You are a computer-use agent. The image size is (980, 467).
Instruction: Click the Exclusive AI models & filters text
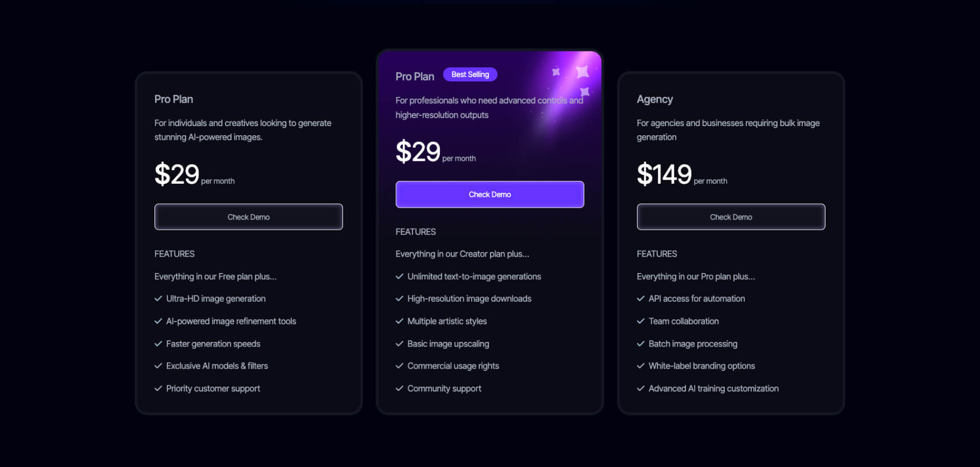coord(217,366)
